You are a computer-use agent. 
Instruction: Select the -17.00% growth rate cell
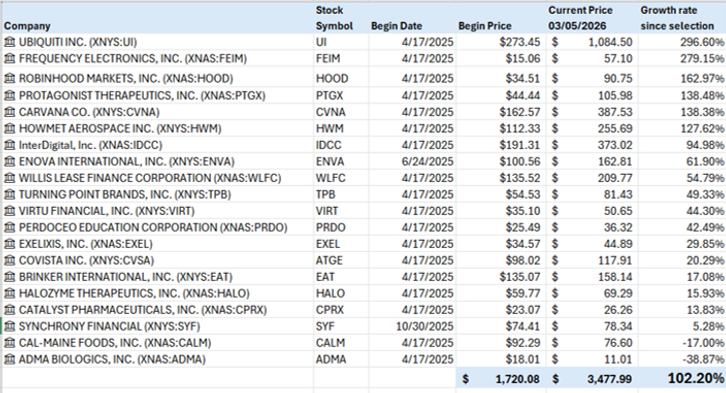tap(682, 343)
